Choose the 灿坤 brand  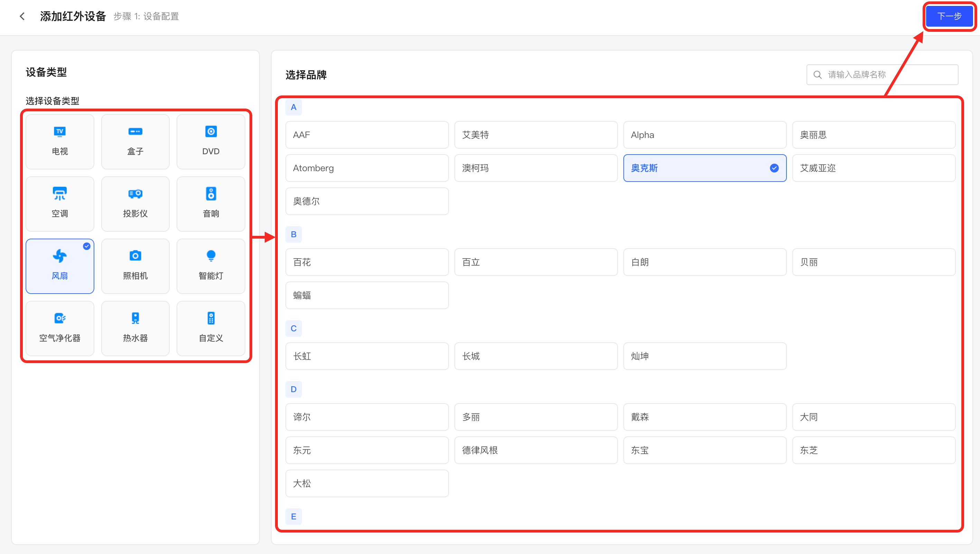(705, 356)
